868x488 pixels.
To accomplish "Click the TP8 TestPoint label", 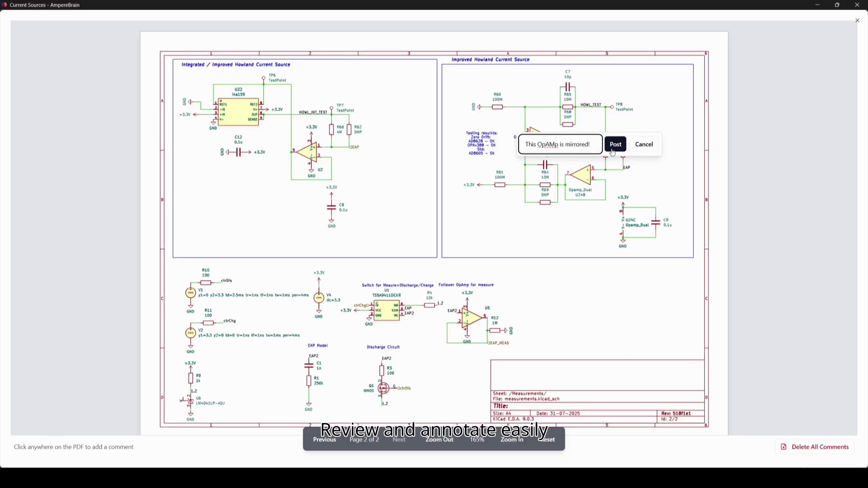I will coord(624,107).
